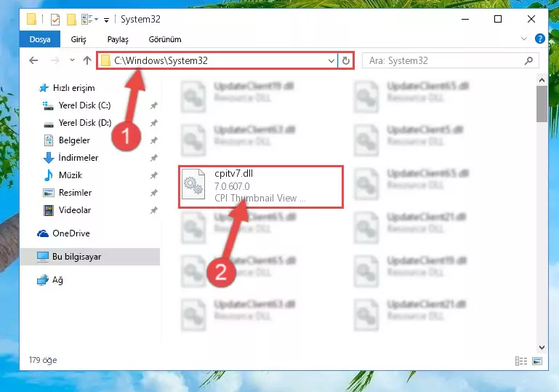This screenshot has height=392, width=559.
Task: Open Resimler folder in sidebar
Action: click(75, 193)
